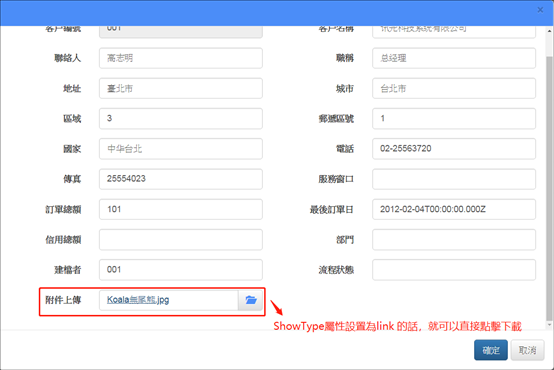554x370 pixels.
Task: Edit the 郵遞區號 postal code field
Action: [x=454, y=118]
